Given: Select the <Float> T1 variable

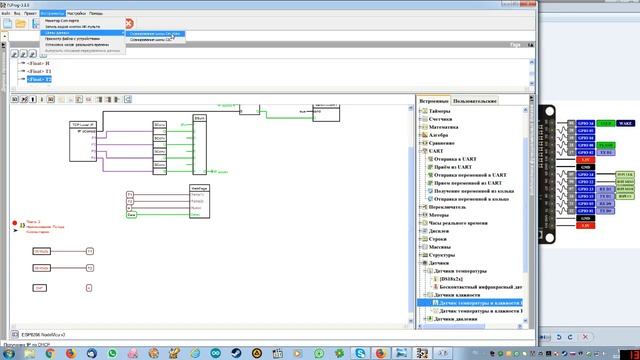Looking at the screenshot, I should (x=39, y=71).
